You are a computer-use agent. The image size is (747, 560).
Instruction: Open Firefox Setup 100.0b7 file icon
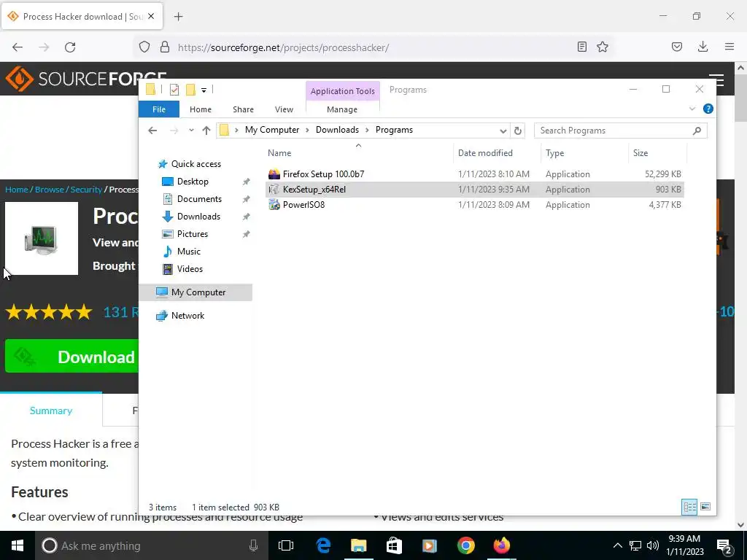click(274, 174)
